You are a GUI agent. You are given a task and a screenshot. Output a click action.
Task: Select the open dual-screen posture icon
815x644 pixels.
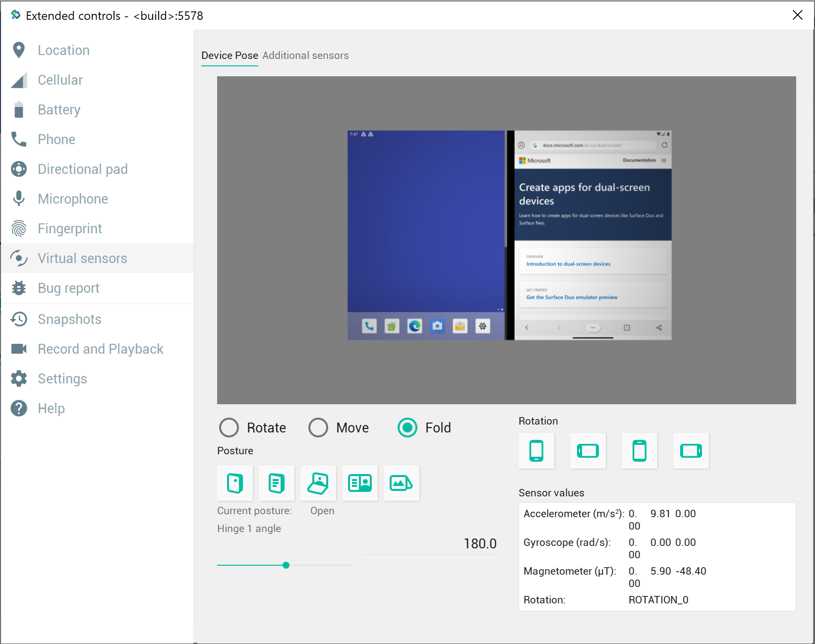pyautogui.click(x=359, y=483)
